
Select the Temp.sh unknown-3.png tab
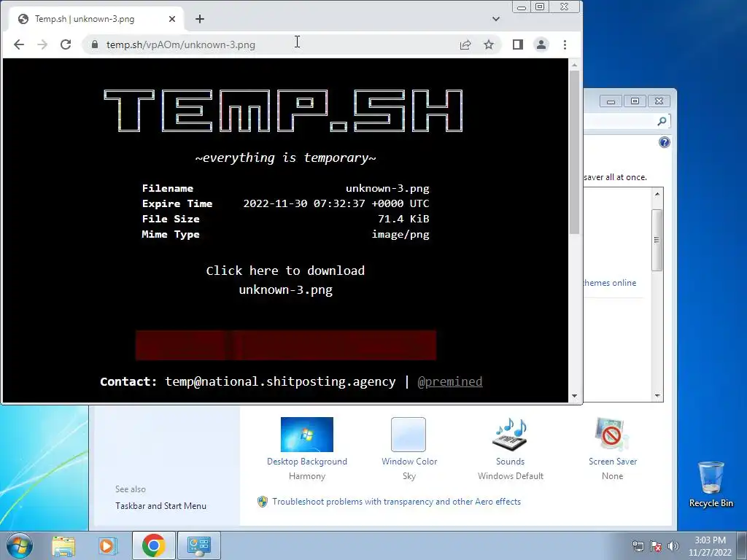[96, 19]
